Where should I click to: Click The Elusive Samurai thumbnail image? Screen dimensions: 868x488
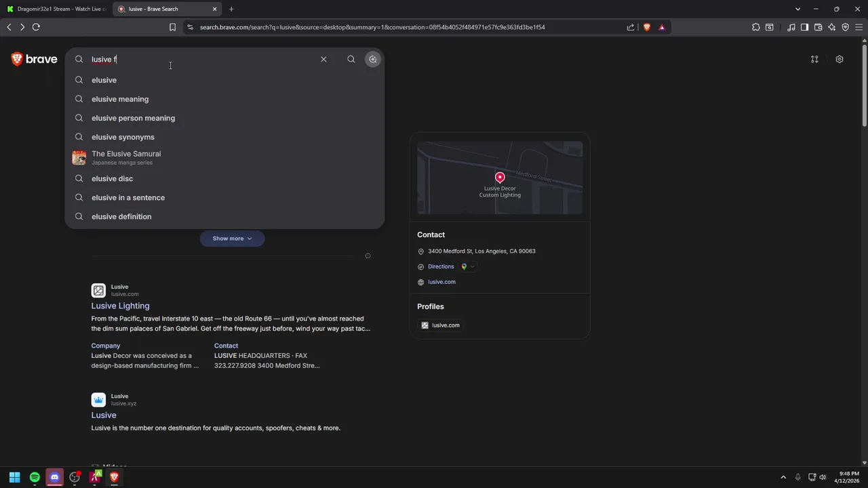79,158
